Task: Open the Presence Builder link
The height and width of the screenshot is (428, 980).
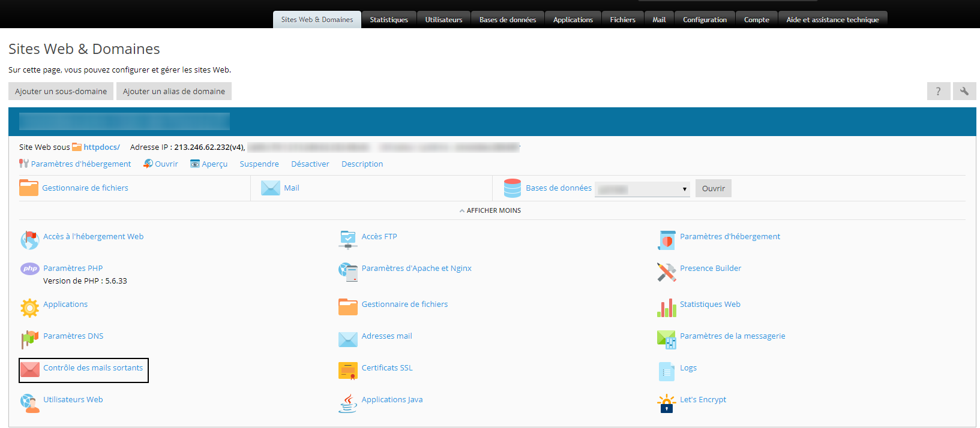Action: [x=711, y=268]
